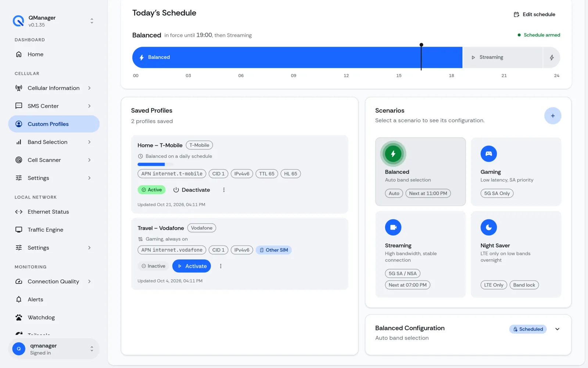Click the Custom Profiles person icon
The image size is (588, 368).
[19, 124]
